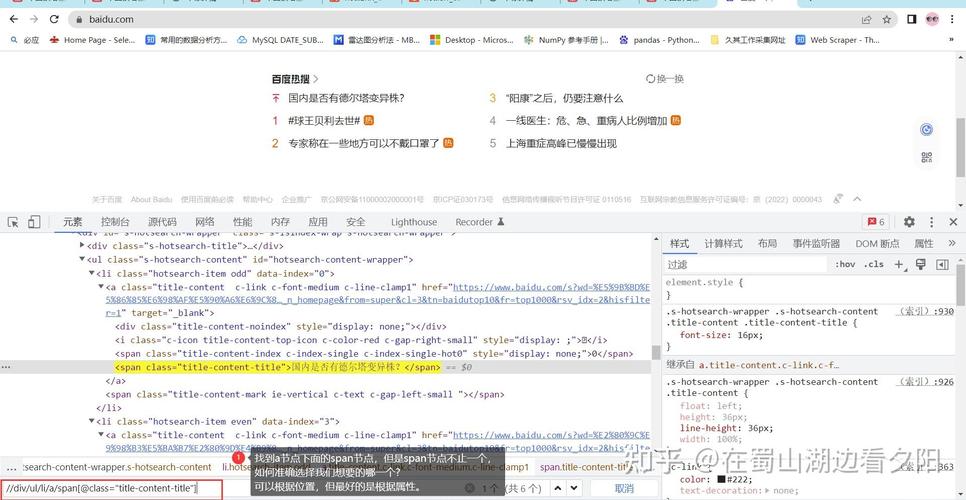Show more styles sub-tabs chevron

(x=952, y=243)
